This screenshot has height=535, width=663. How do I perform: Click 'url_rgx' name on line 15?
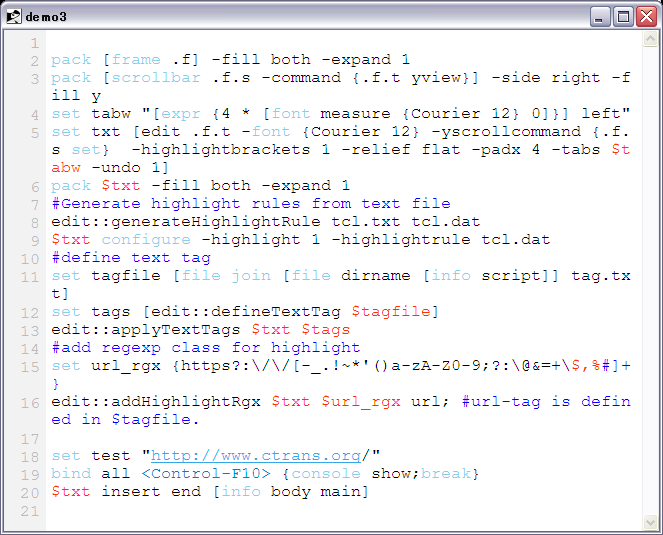click(x=126, y=365)
